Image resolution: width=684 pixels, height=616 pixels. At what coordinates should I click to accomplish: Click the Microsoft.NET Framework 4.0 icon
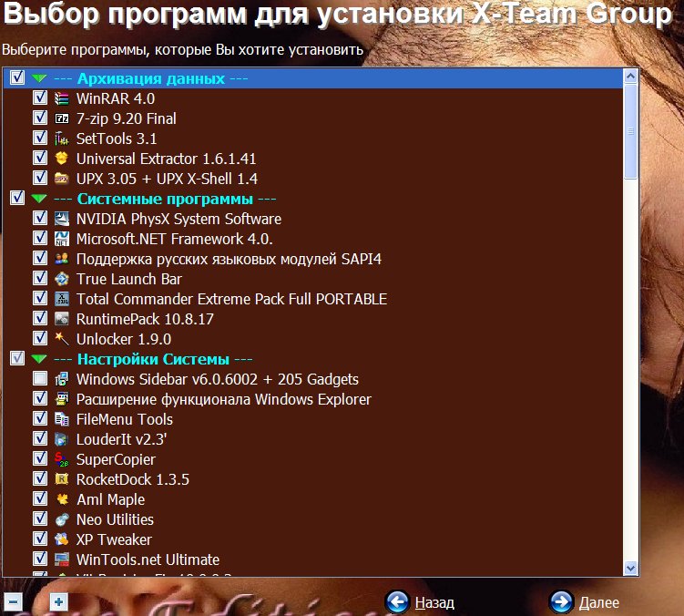[x=62, y=239]
